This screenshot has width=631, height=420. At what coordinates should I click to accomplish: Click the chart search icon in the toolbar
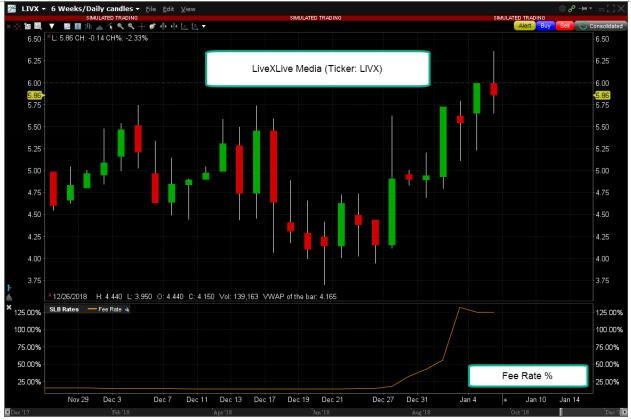coord(38,26)
